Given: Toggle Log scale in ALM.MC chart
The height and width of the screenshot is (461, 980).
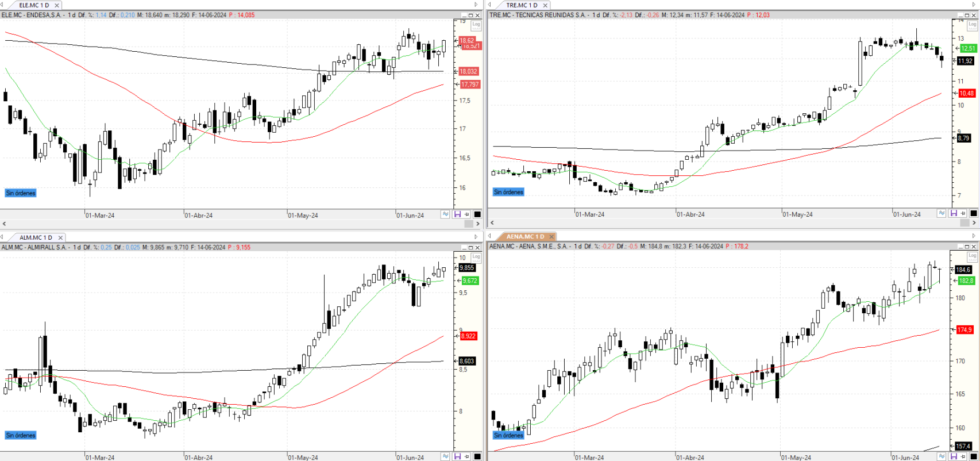Looking at the screenshot, I should (476, 257).
